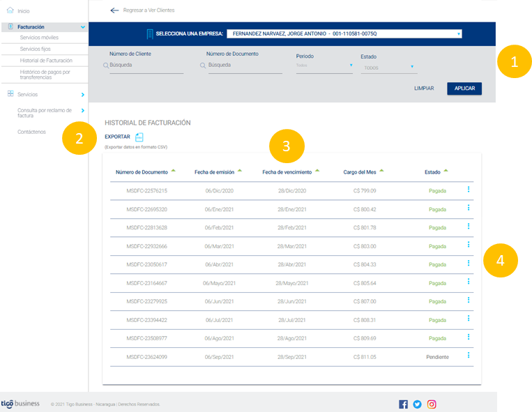Open options menu for MSDFC-23508977

pos(469,337)
